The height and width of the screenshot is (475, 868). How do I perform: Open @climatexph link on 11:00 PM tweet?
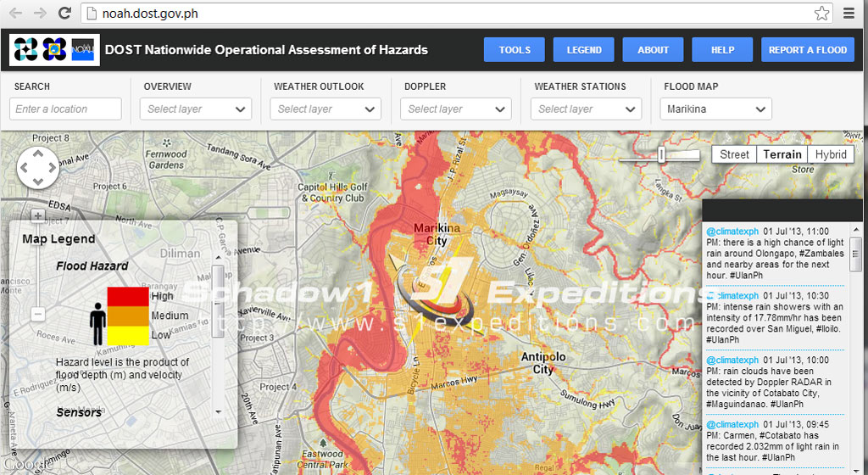732,232
